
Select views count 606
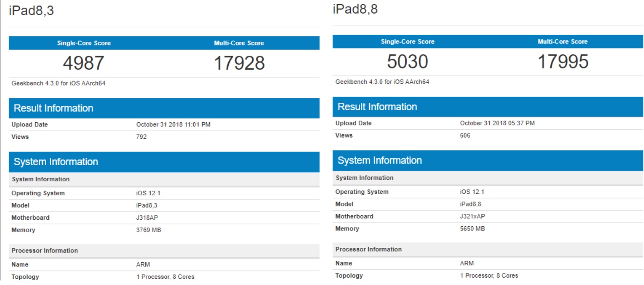point(465,135)
